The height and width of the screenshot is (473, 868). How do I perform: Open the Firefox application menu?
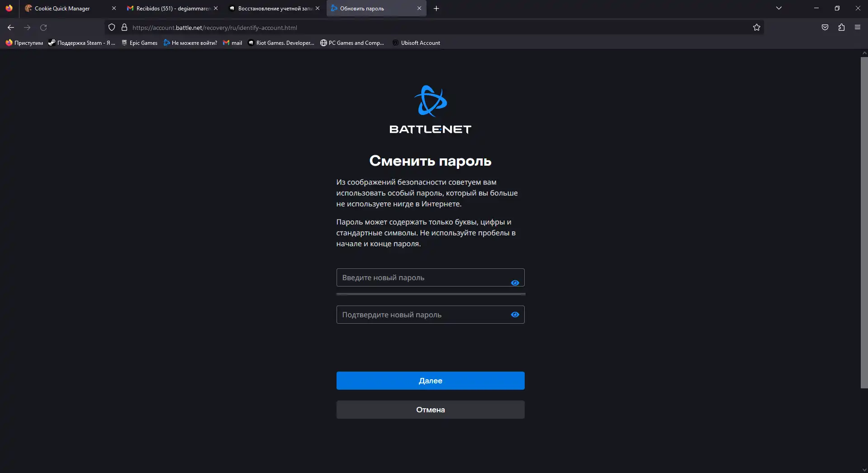click(x=858, y=28)
